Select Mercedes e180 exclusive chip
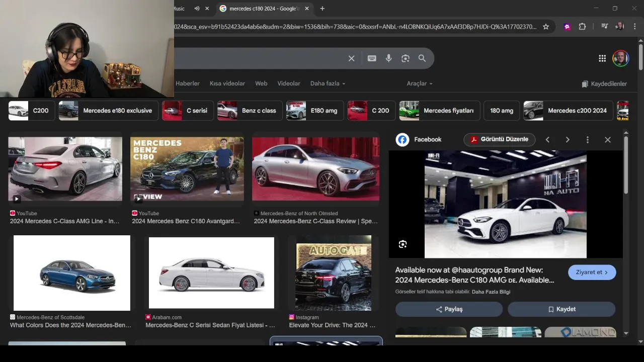The image size is (644, 362). point(109,111)
